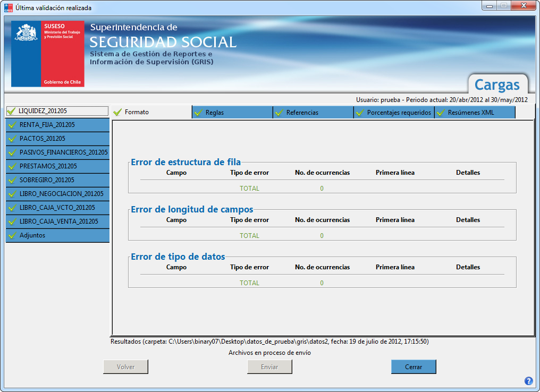Click 'Archivos en proceso de envío' status text
This screenshot has height=392, width=540.
coord(269,353)
